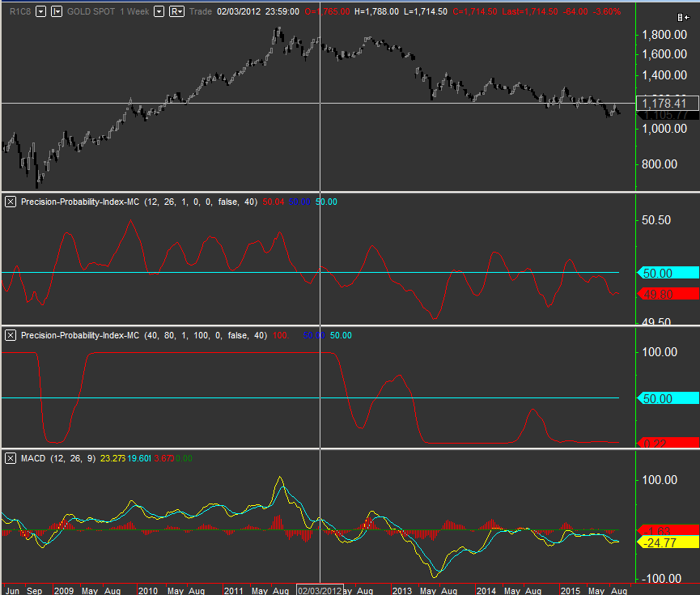Open the 'R' dropdown button in header
Image resolution: width=700 pixels, height=595 pixels.
pyautogui.click(x=176, y=11)
